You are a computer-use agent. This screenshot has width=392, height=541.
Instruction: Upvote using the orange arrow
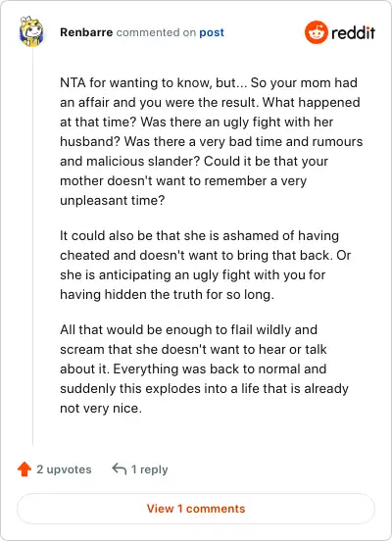[24, 469]
